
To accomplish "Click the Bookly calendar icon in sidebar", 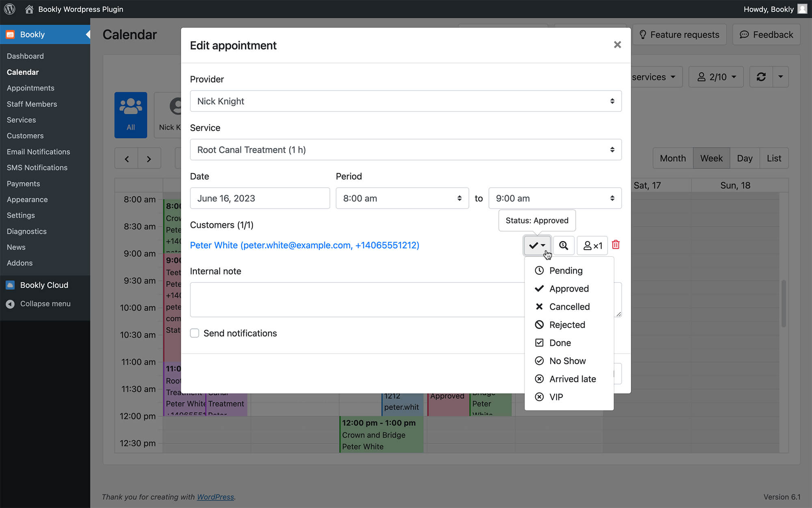I will 10,35.
